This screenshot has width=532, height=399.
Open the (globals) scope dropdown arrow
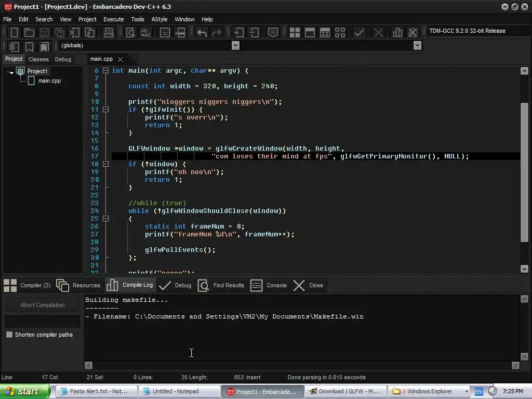coord(235,45)
